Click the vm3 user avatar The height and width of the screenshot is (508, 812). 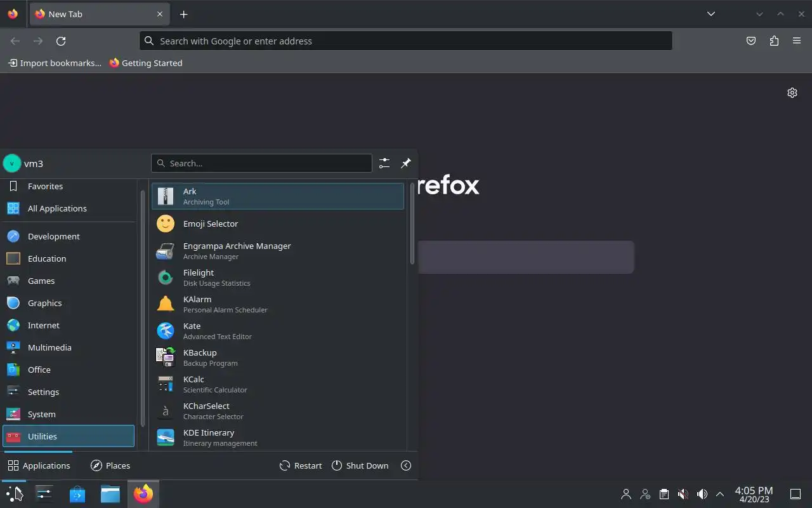(12, 163)
